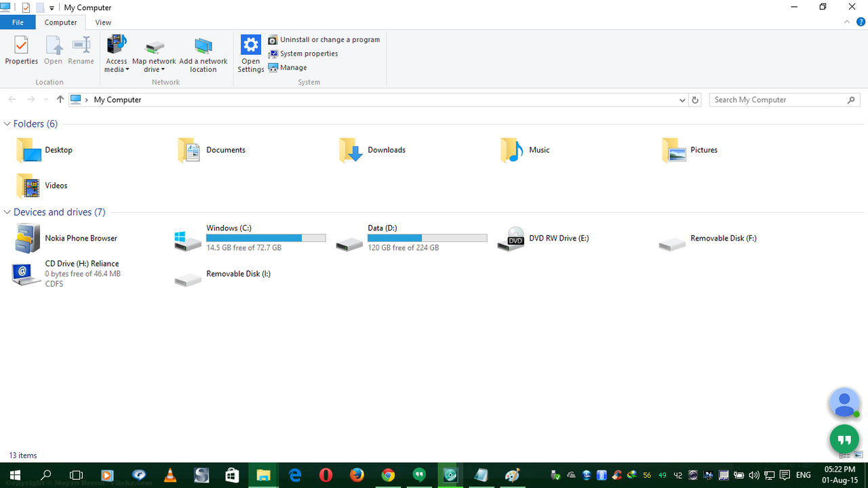Select the Desktop folder

click(45, 150)
